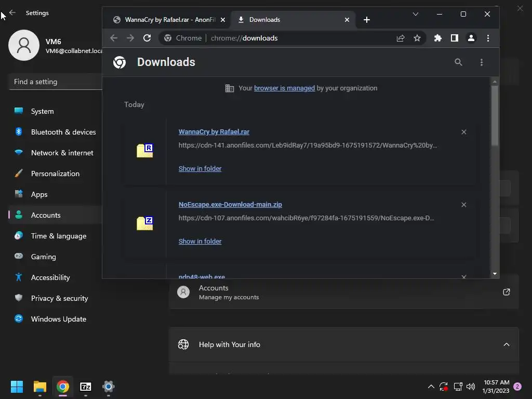
Task: Click the Find a setting search box
Action: (x=55, y=82)
